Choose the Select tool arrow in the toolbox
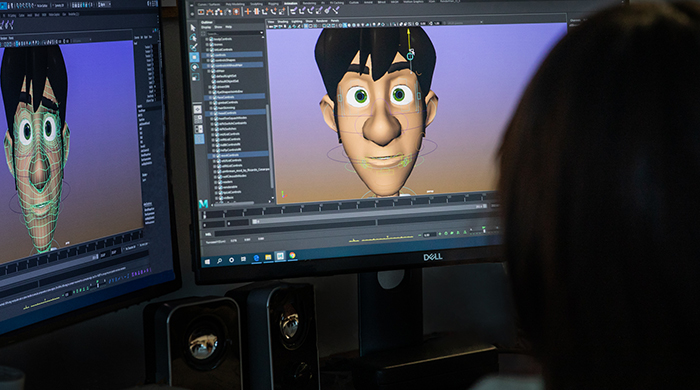The height and width of the screenshot is (390, 700). tap(193, 28)
